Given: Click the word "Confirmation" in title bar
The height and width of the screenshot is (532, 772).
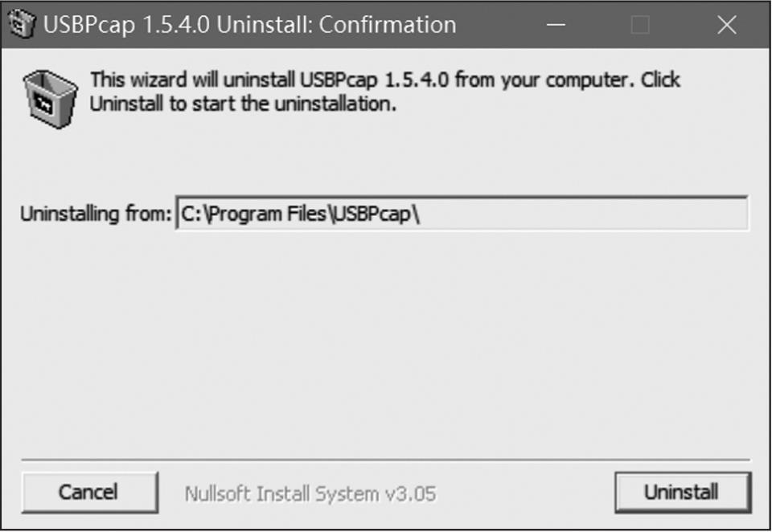Looking at the screenshot, I should click(x=388, y=25).
